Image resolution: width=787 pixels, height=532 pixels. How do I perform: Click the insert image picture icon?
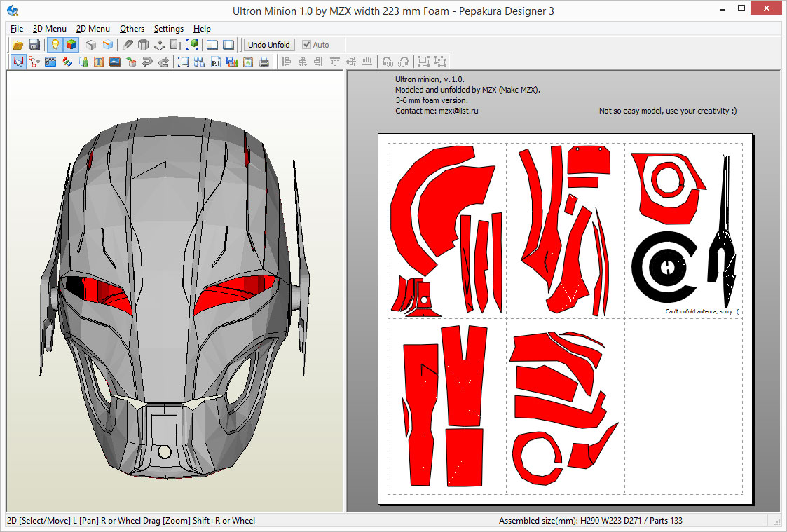115,62
